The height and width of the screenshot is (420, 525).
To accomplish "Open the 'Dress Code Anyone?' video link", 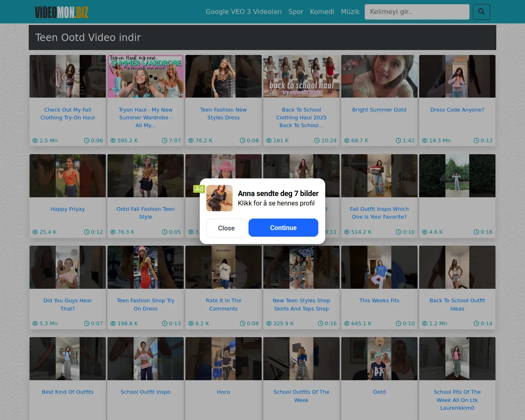I will (x=457, y=110).
